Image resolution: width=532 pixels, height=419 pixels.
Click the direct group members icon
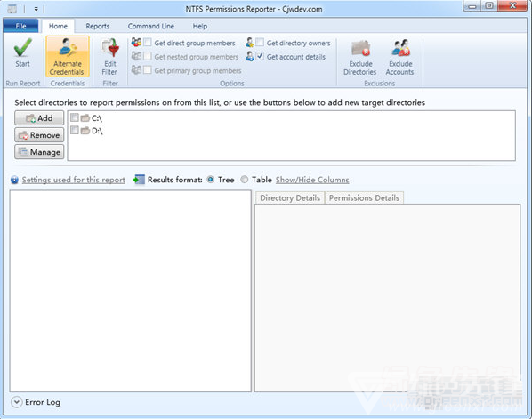[136, 43]
